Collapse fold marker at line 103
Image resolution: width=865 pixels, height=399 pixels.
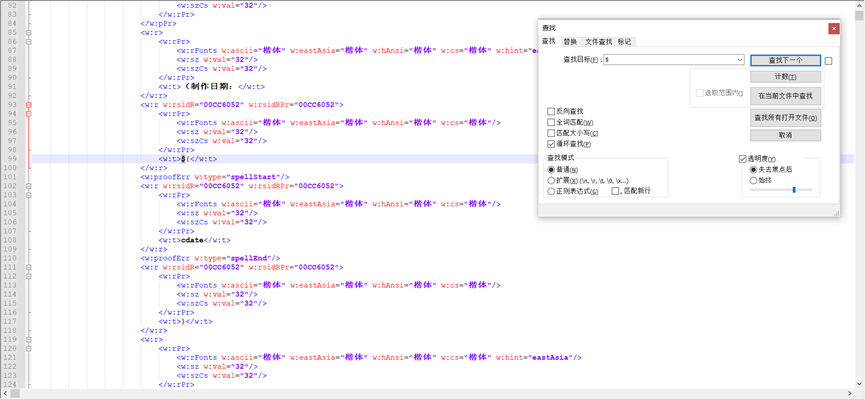[x=29, y=195]
